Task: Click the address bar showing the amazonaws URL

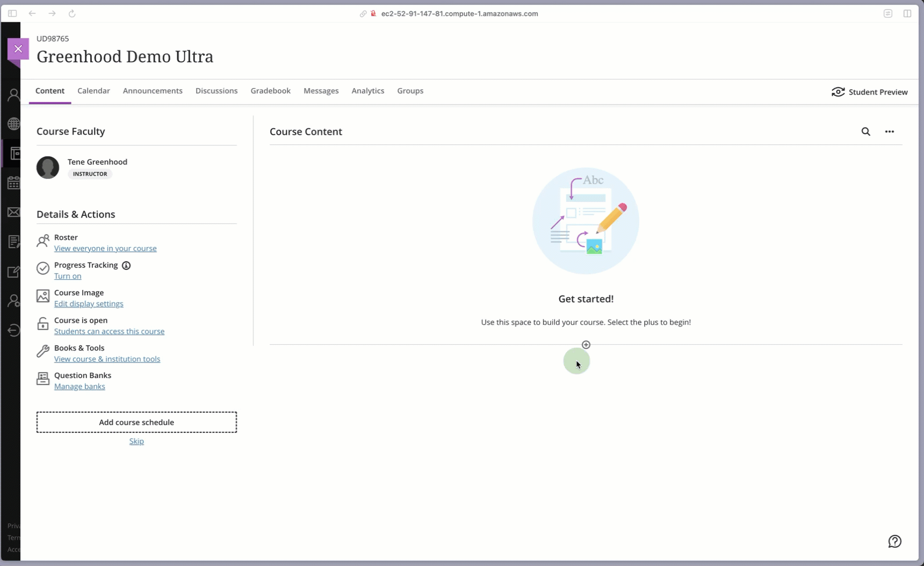Action: [x=459, y=13]
